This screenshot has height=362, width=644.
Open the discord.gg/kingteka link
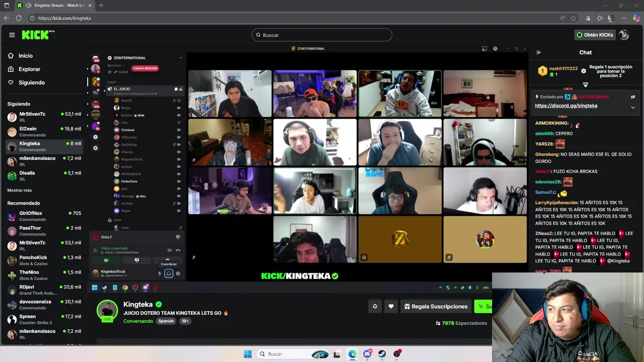coord(566,106)
